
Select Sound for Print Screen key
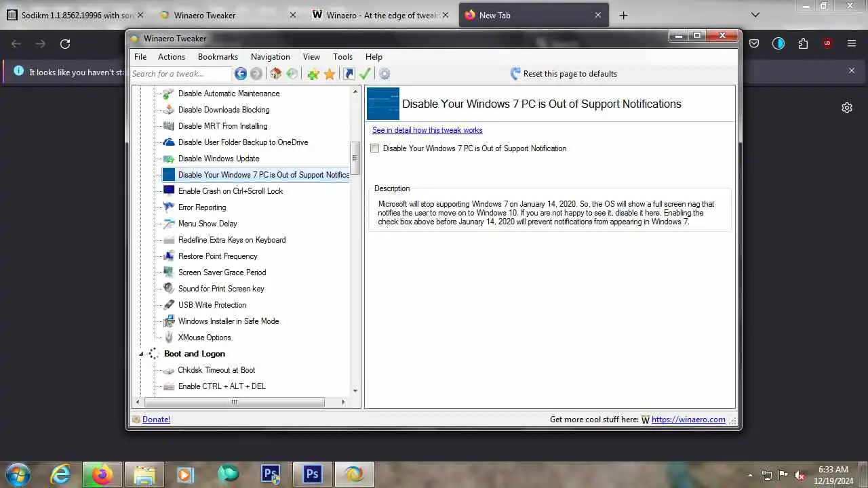[221, 289]
